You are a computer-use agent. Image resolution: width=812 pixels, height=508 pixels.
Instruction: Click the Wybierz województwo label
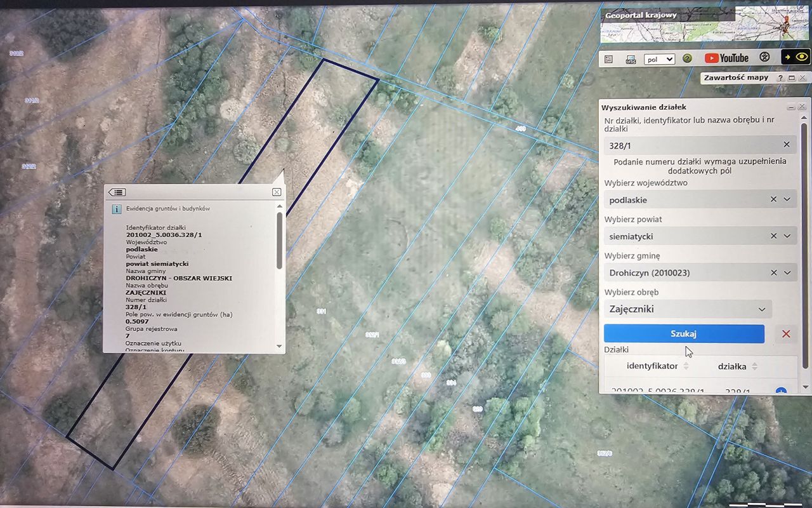[x=646, y=183]
